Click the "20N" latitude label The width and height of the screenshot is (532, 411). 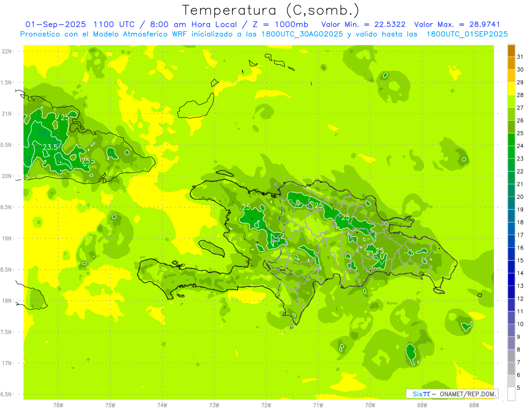coord(7,176)
